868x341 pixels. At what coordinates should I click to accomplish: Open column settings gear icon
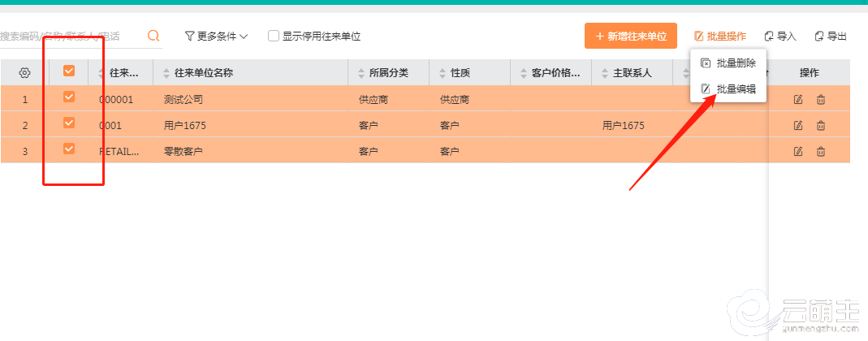24,73
